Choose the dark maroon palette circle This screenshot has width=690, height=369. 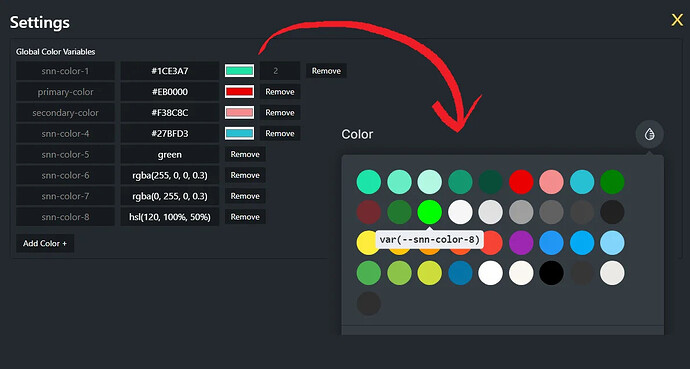tap(369, 212)
